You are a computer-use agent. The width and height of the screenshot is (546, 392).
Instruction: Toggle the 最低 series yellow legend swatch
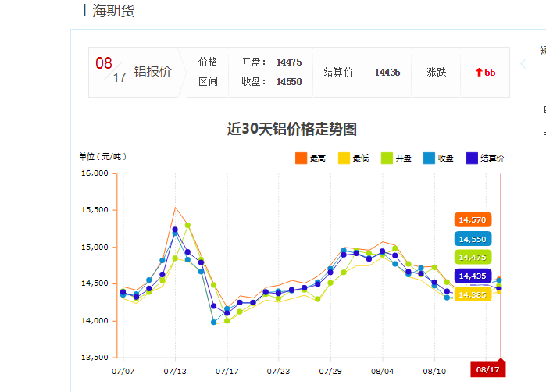(344, 158)
